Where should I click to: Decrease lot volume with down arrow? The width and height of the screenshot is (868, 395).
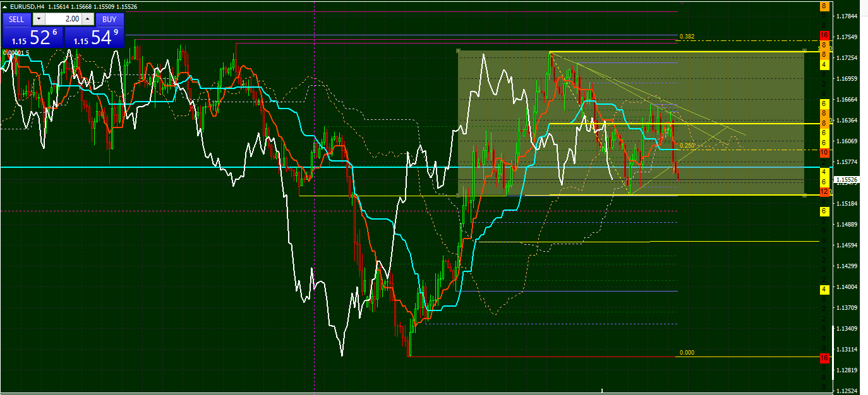[39, 20]
